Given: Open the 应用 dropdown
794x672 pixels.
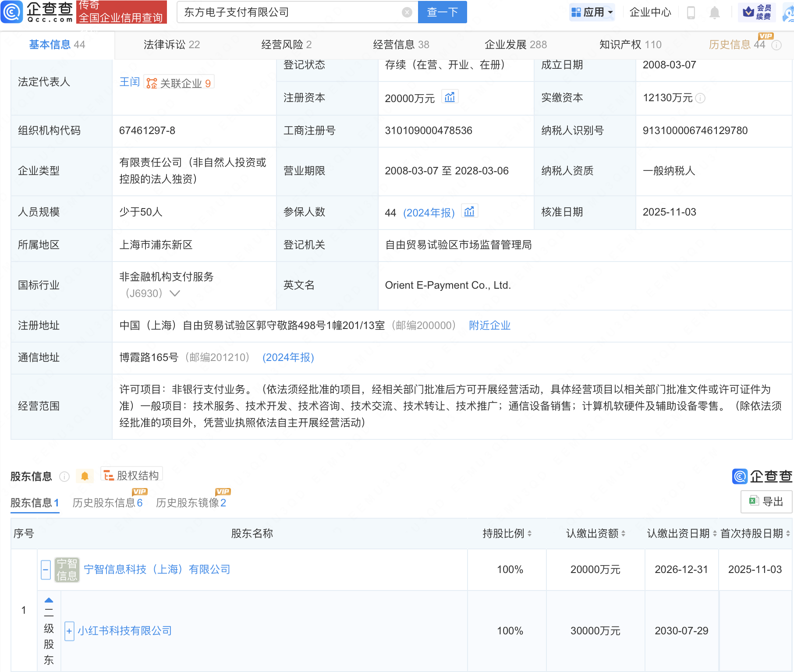Looking at the screenshot, I should point(592,12).
